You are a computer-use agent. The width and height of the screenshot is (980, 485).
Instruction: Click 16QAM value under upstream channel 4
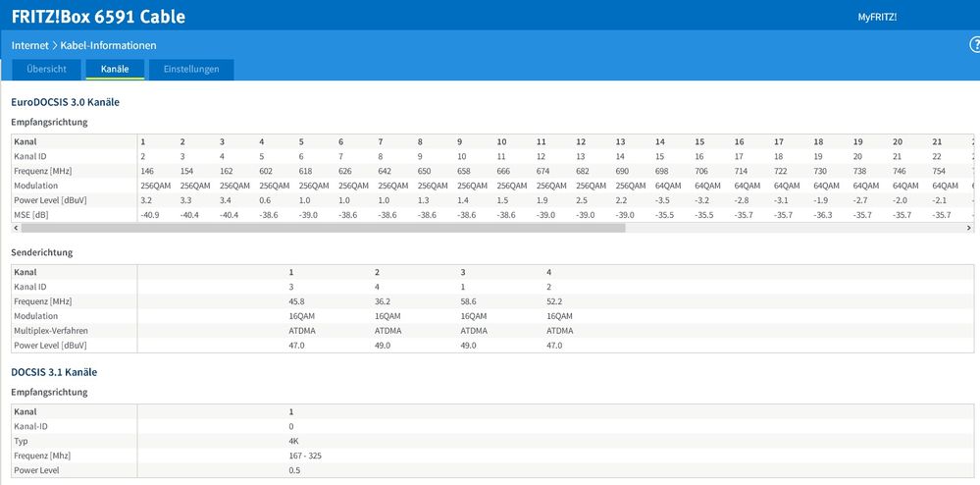point(559,316)
